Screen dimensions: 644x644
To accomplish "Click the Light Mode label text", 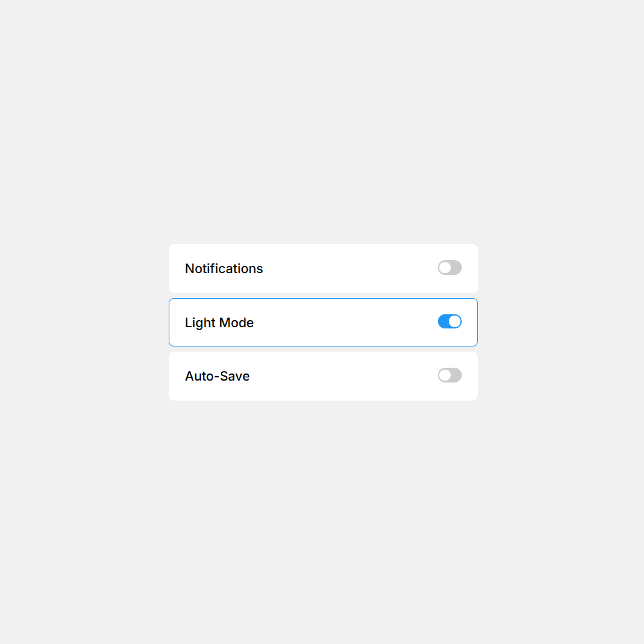I will click(x=219, y=323).
